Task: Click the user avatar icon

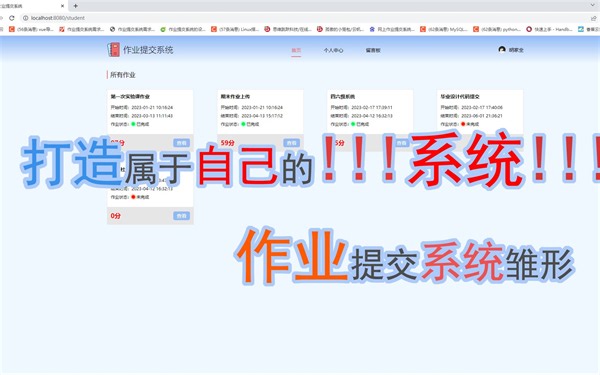Action: [x=502, y=50]
